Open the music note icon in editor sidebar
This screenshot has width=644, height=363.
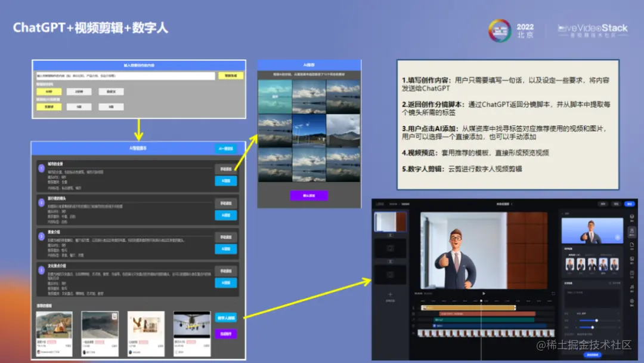pos(631,287)
